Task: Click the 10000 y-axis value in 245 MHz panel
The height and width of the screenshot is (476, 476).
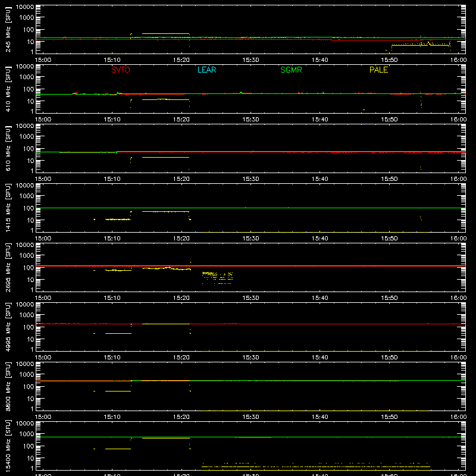Action: (25, 7)
